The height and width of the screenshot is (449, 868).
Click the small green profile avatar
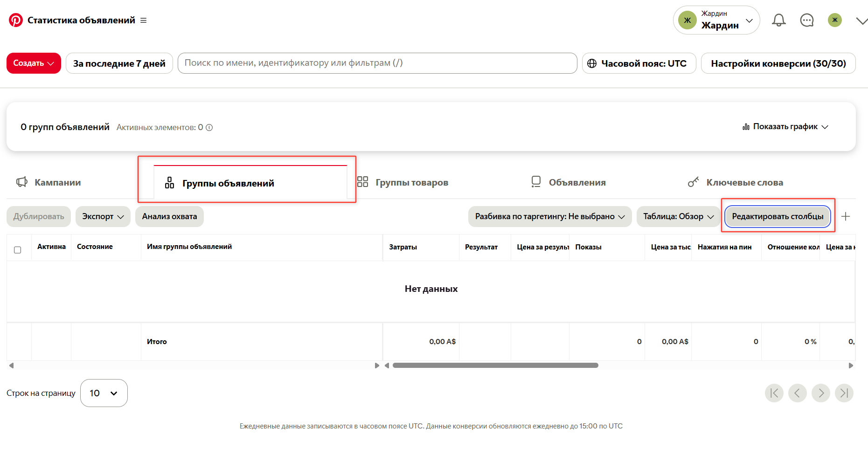[x=834, y=20]
